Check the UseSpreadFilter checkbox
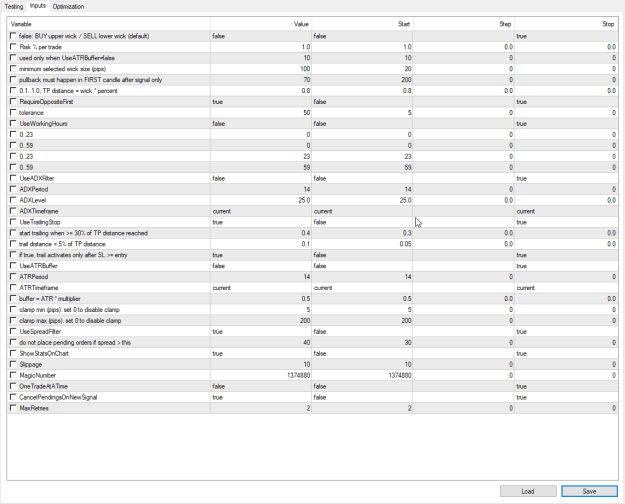 (x=14, y=331)
